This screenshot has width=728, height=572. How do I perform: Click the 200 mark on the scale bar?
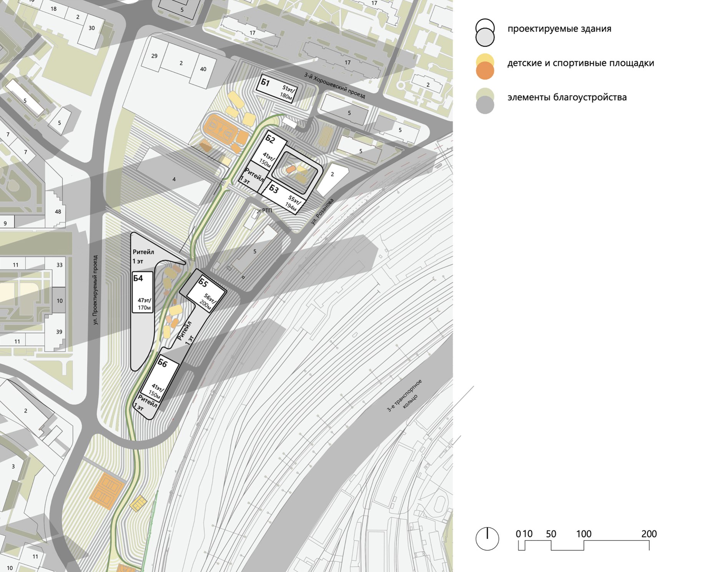pos(648,534)
